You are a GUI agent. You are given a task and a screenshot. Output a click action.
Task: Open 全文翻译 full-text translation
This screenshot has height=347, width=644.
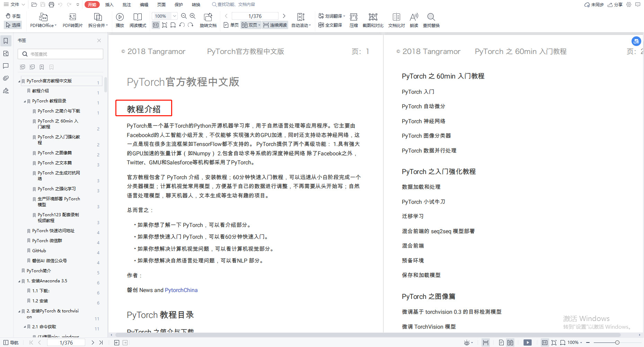coord(330,25)
